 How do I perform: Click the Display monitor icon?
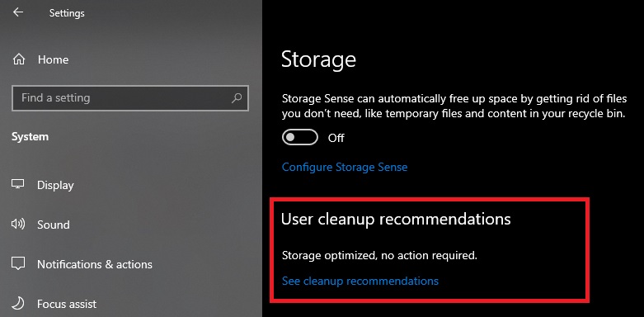[x=18, y=184]
